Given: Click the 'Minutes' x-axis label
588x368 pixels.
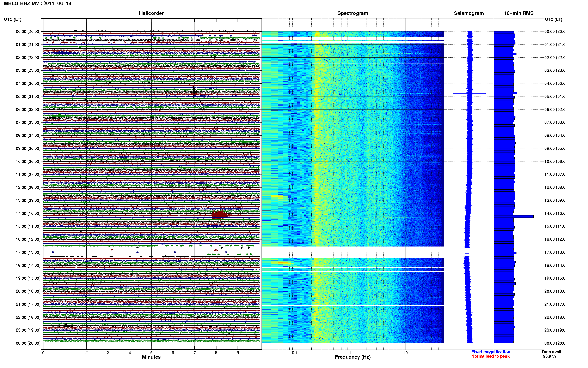Looking at the screenshot, I should (151, 357).
